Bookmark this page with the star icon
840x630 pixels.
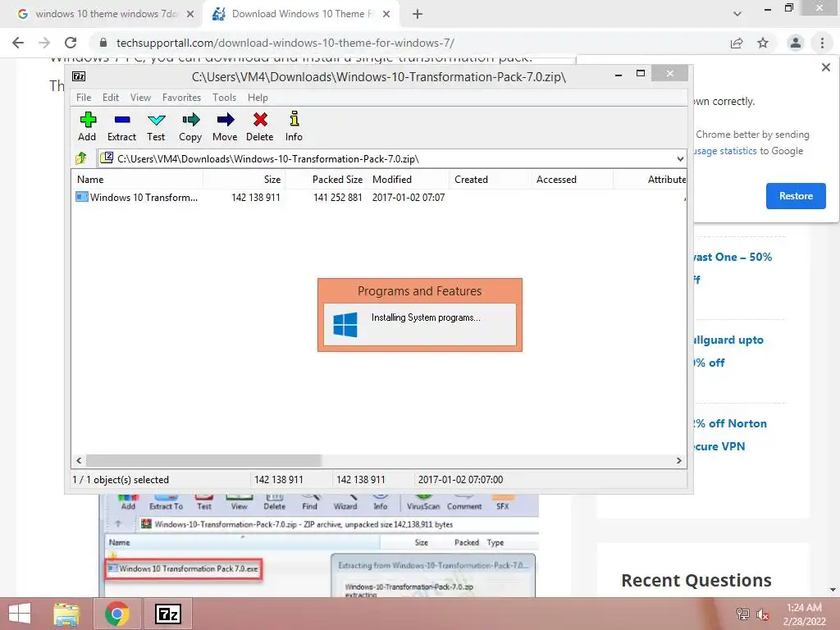(x=763, y=43)
